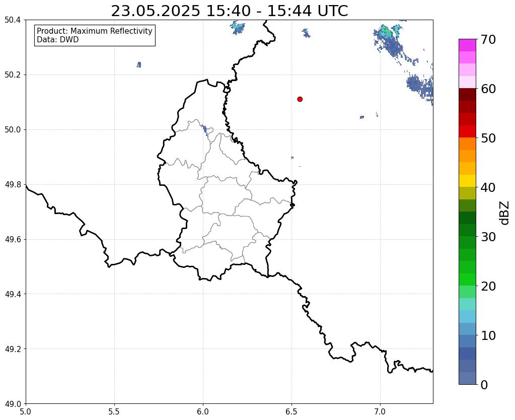Click the red station marker dot

300,99
